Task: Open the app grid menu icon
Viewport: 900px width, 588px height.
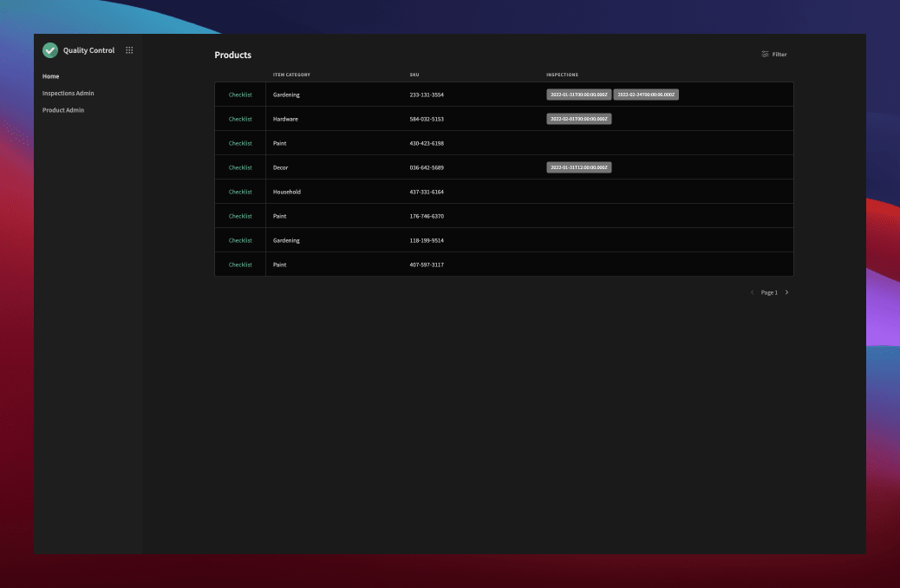Action: click(129, 50)
